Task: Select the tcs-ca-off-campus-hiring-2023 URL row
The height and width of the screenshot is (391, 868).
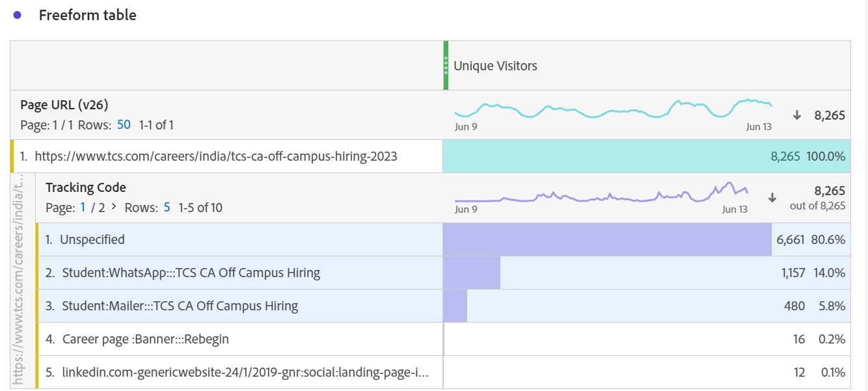Action: point(227,156)
